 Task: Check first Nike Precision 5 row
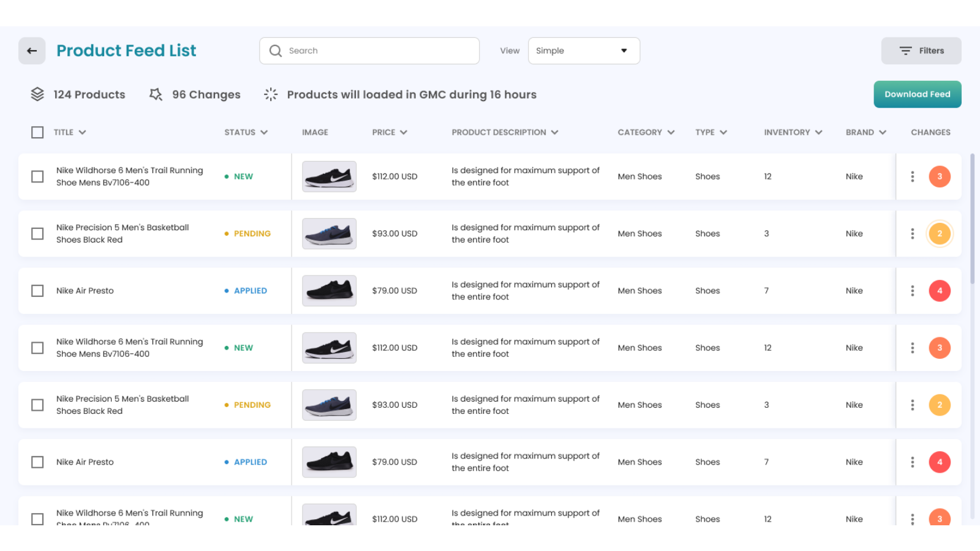[37, 233]
